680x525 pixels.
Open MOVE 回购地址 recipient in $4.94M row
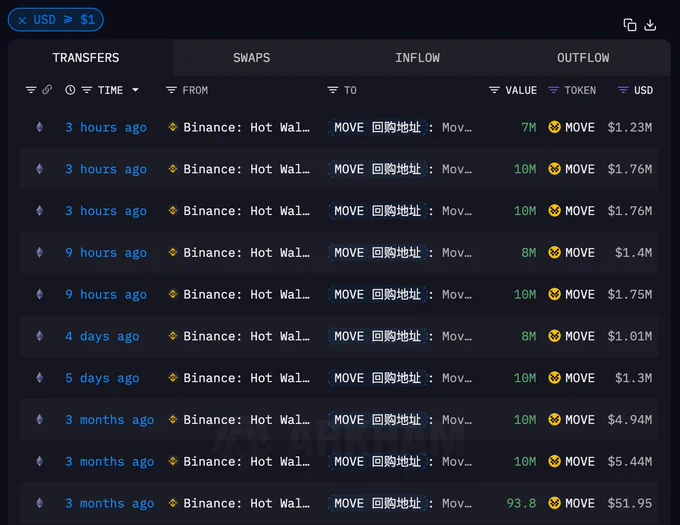tap(378, 420)
